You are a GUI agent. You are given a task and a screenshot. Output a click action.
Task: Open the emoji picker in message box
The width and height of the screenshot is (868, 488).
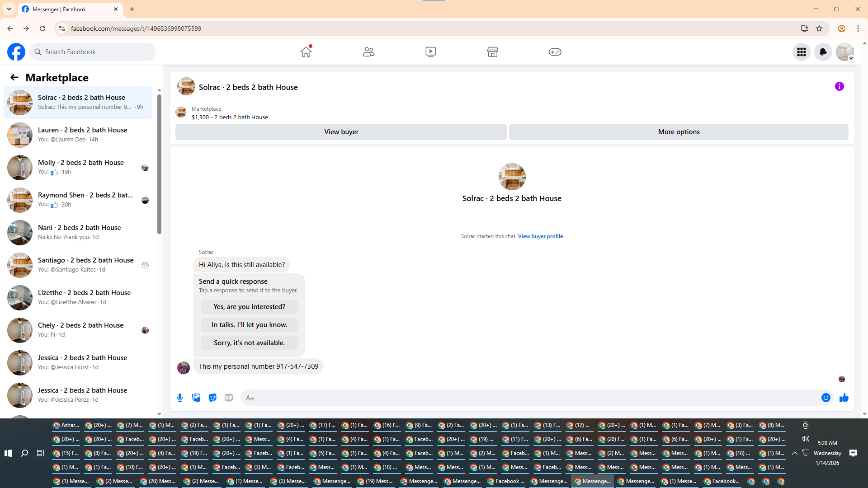point(826,398)
